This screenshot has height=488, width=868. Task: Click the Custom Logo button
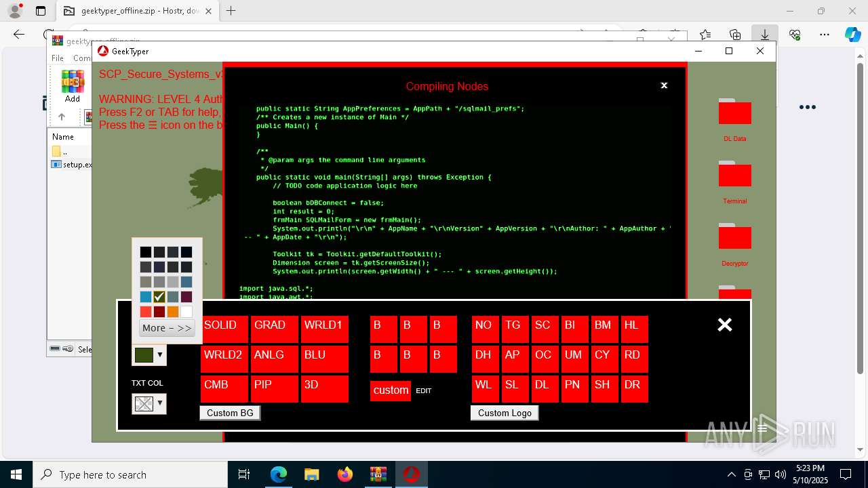[505, 413]
